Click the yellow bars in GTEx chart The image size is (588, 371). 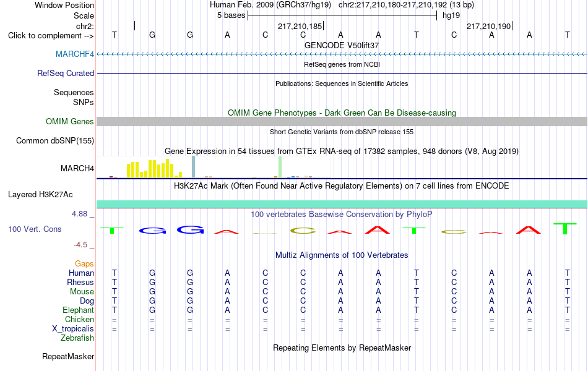(155, 169)
